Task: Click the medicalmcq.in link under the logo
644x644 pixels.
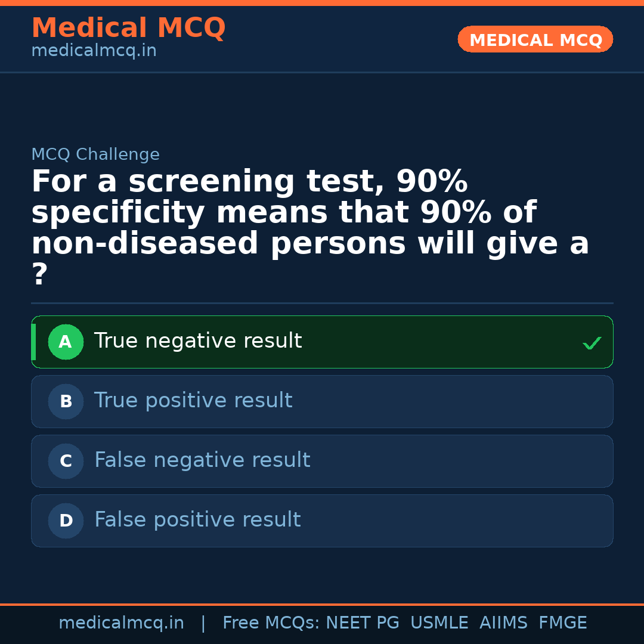Action: point(94,50)
